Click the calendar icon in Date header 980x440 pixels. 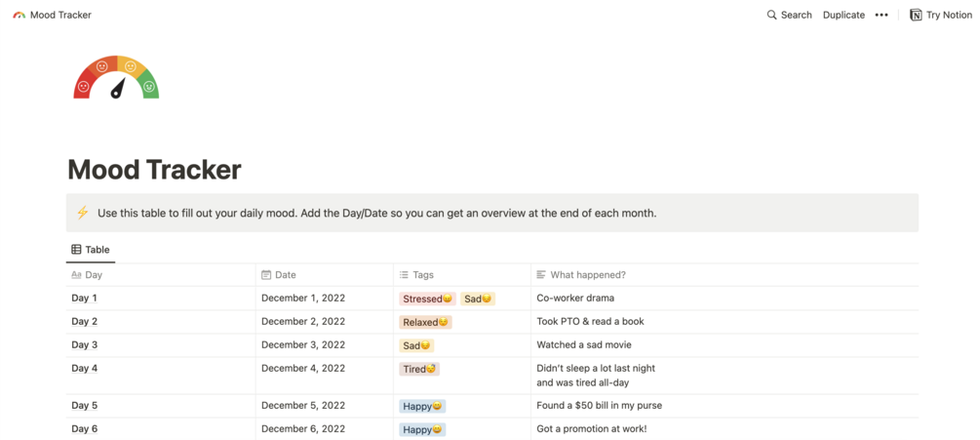pos(266,275)
